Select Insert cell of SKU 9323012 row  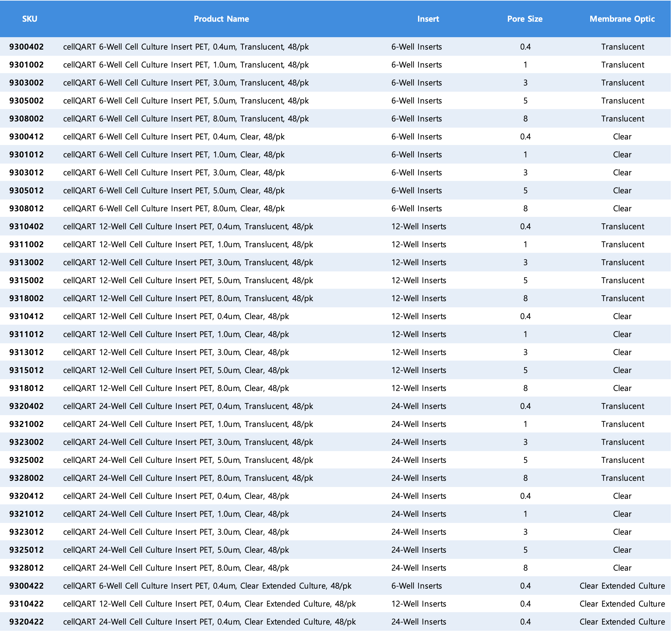point(418,532)
